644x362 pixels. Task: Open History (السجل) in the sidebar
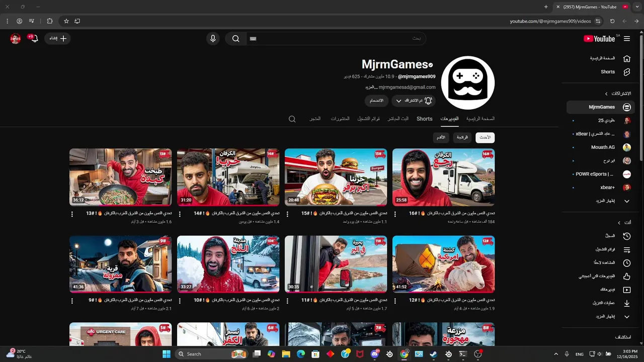pyautogui.click(x=601, y=236)
